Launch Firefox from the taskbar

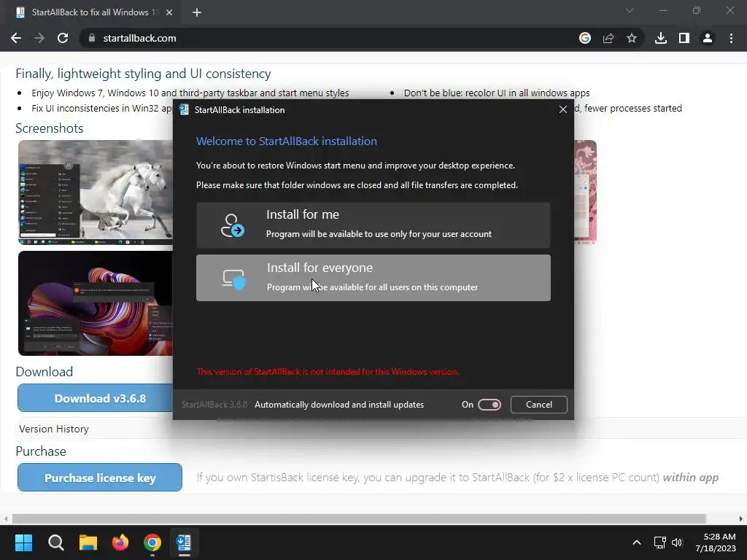tap(120, 542)
